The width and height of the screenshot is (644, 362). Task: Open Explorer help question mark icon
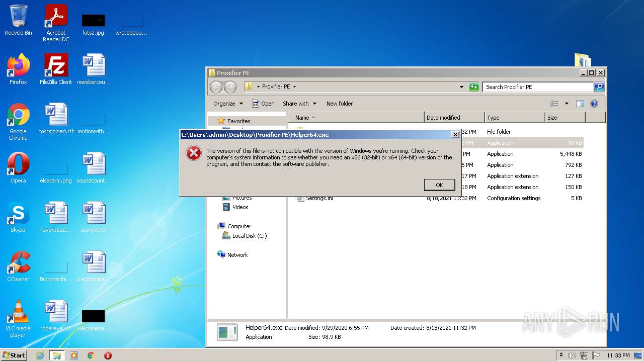594,104
